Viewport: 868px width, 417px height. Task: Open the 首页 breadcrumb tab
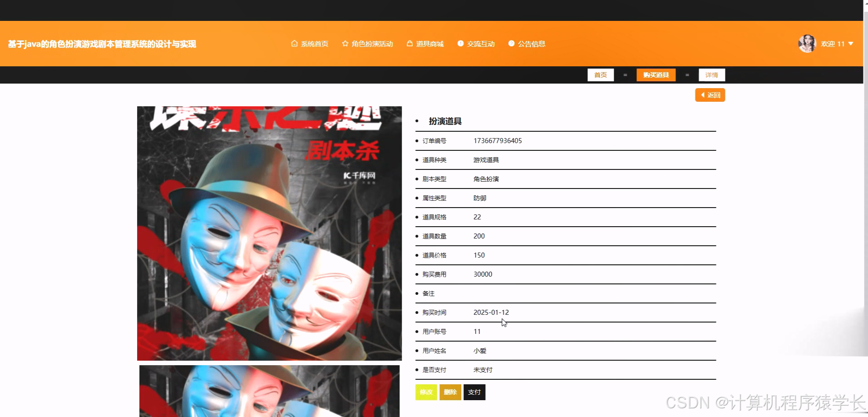pos(600,75)
